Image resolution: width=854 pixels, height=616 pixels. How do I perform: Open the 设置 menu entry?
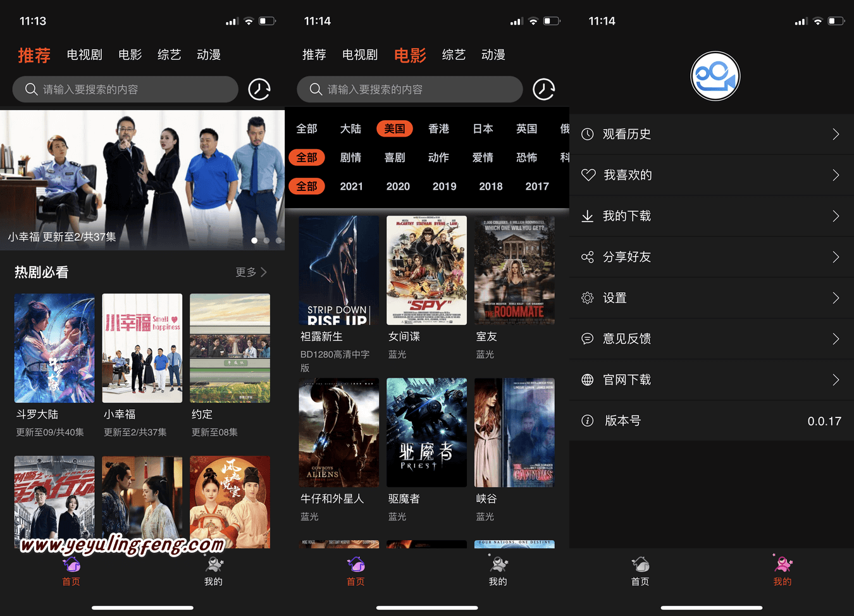[x=712, y=298]
